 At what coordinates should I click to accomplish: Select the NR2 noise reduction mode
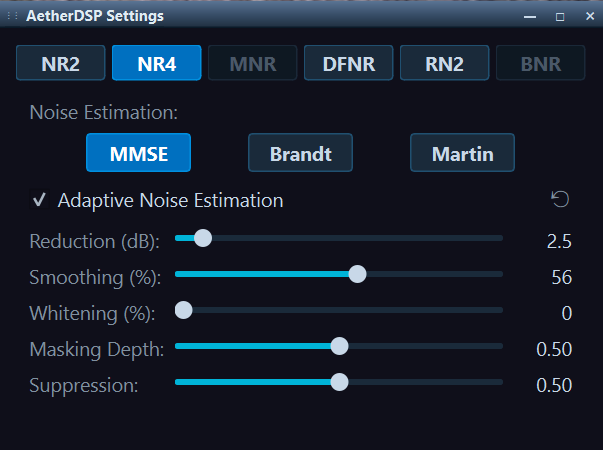point(61,63)
